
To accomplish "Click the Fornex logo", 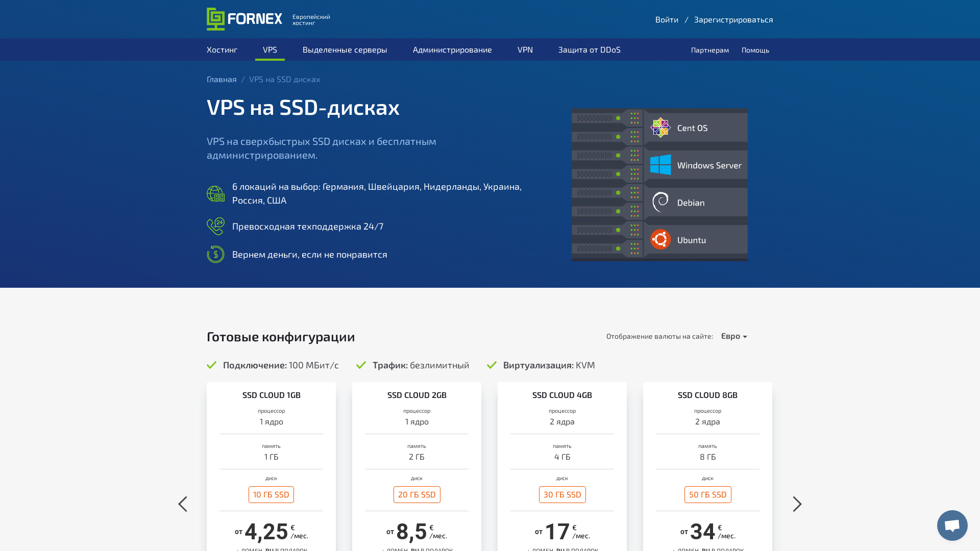I will click(244, 19).
